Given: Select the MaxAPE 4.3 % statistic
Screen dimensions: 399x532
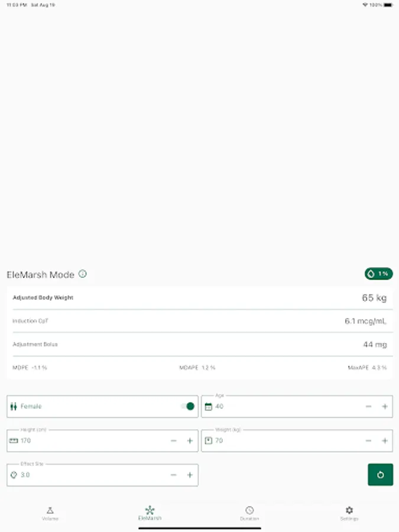Looking at the screenshot, I should (x=367, y=368).
